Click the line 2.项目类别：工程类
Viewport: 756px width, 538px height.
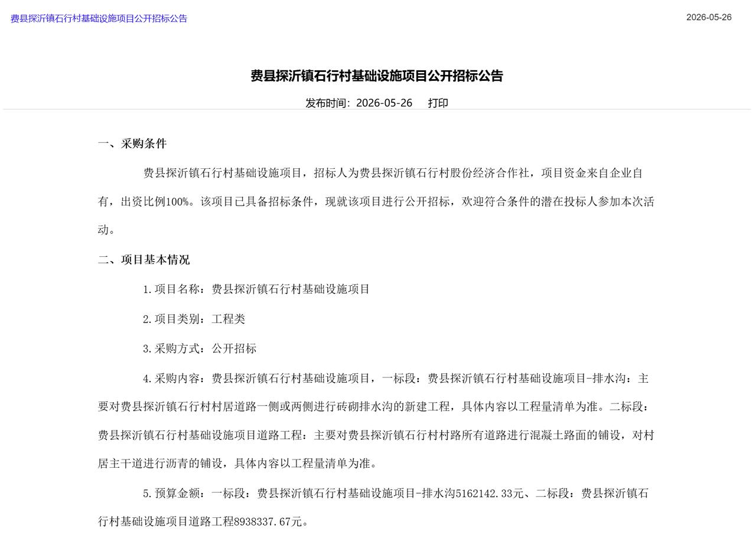point(194,319)
